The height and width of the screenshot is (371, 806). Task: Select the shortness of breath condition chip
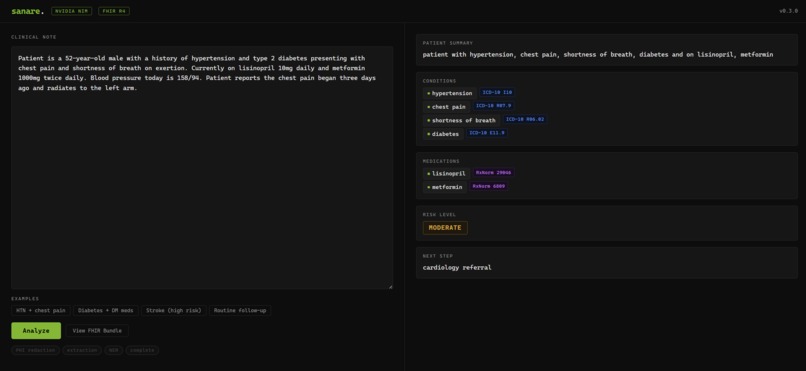[x=461, y=120]
